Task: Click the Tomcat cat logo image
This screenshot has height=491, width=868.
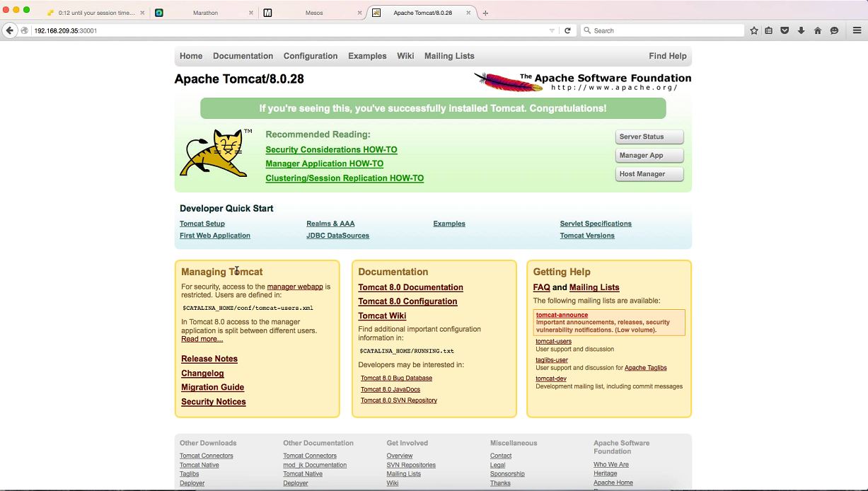Action: [214, 153]
